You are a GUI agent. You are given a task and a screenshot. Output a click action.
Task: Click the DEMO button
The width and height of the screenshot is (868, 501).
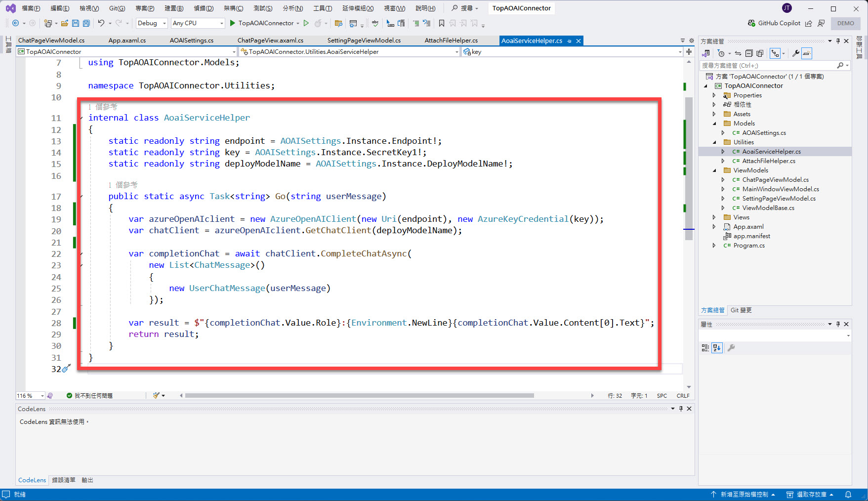pyautogui.click(x=845, y=23)
